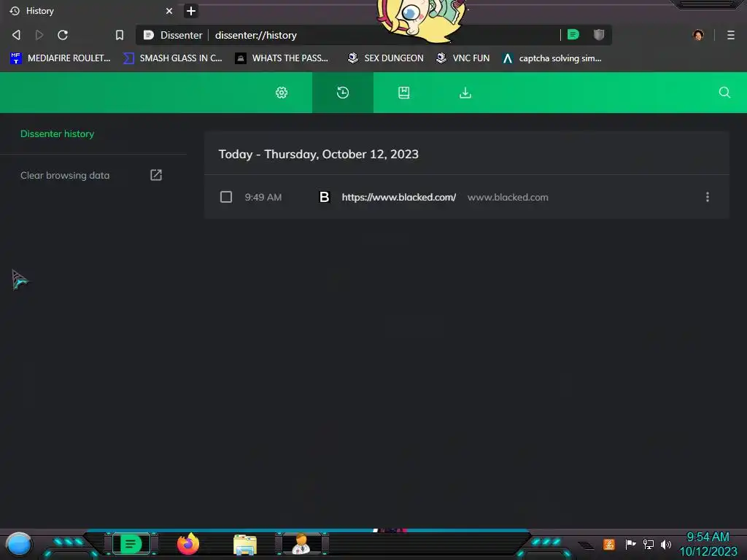
Task: Open MEDIAFIRE ROULET... bookmark
Action: point(60,58)
